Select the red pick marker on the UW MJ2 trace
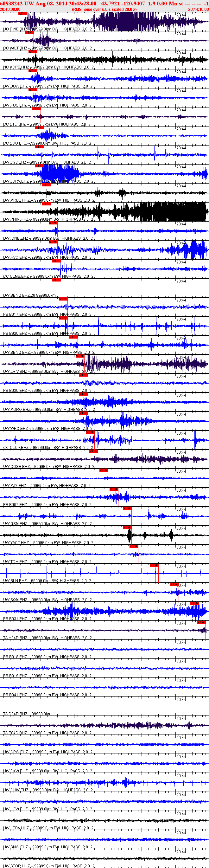Image resolution: width=209 pixels, height=868 pixels. tap(103, 470)
